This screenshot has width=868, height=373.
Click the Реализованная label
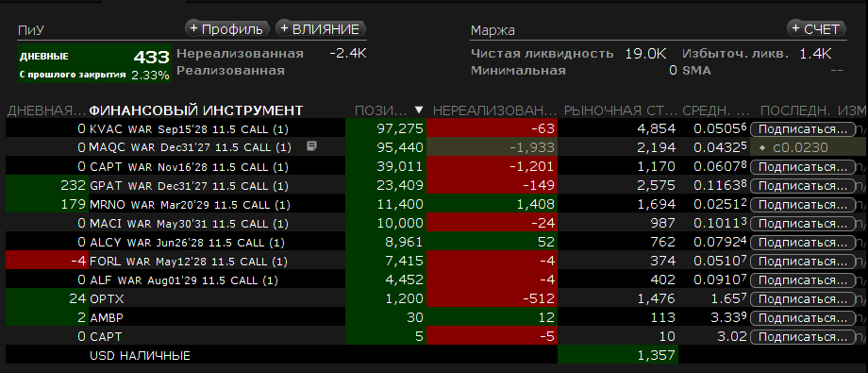pos(230,71)
